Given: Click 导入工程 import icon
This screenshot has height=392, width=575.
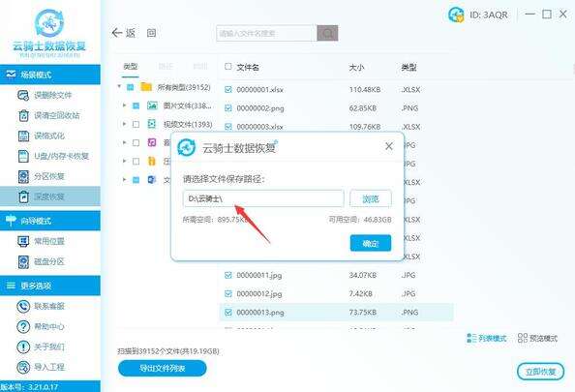Looking at the screenshot, I should pos(23,367).
